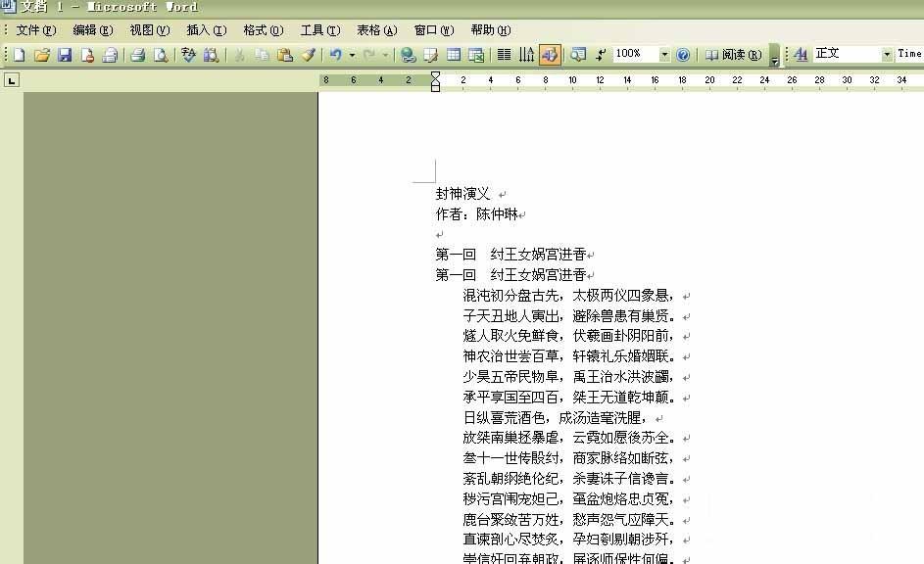Viewport: 924px width, 564px height.
Task: Click the 阅读 reading mode button
Action: pyautogui.click(x=732, y=55)
